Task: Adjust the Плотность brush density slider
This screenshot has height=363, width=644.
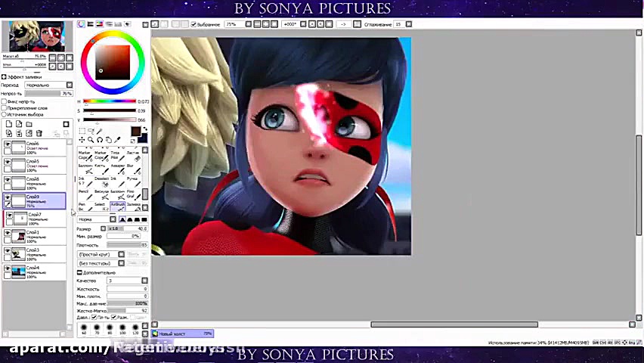Action: (127, 244)
